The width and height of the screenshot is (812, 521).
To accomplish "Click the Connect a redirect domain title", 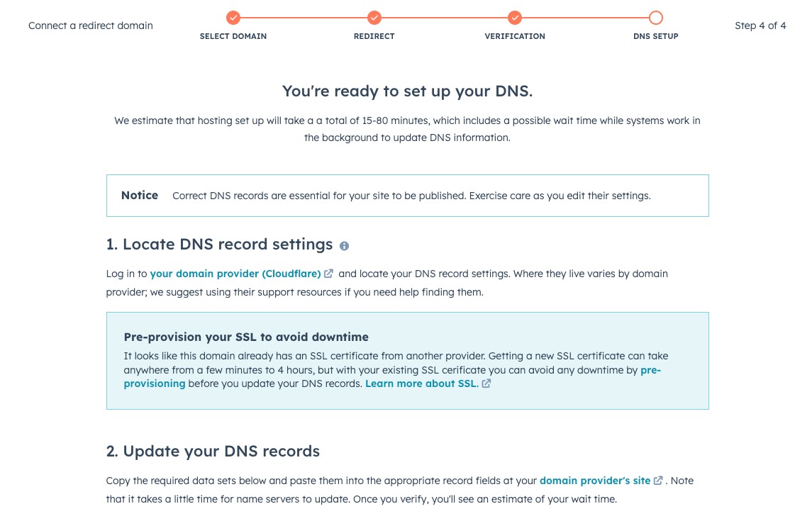I will pyautogui.click(x=91, y=26).
